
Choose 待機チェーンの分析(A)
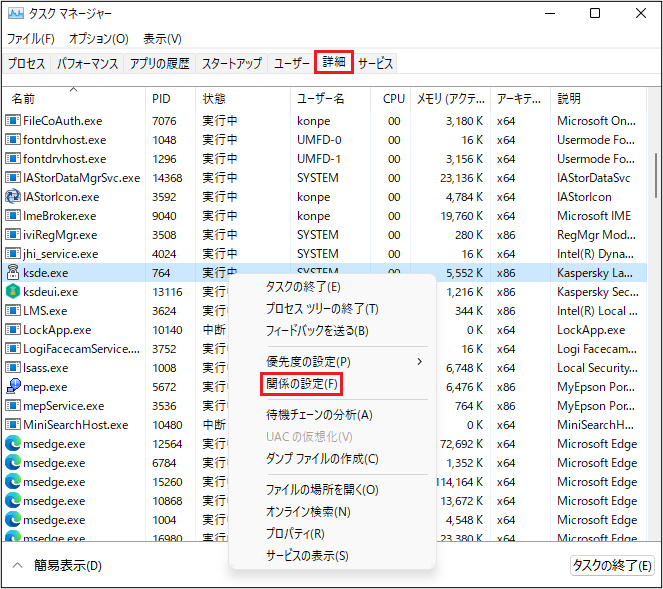[x=319, y=415]
